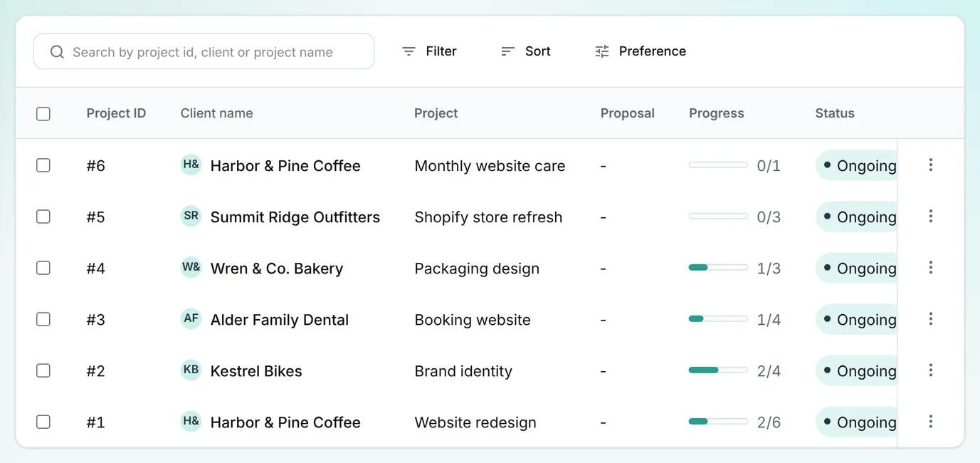
Task: Check the box for project #1
Action: (43, 422)
